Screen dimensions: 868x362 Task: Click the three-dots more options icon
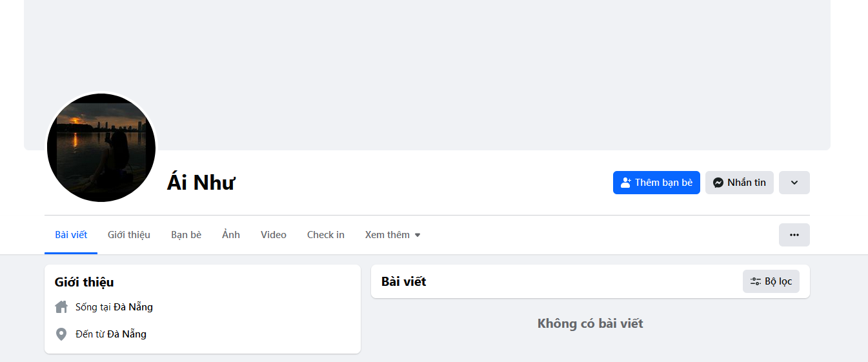(794, 235)
